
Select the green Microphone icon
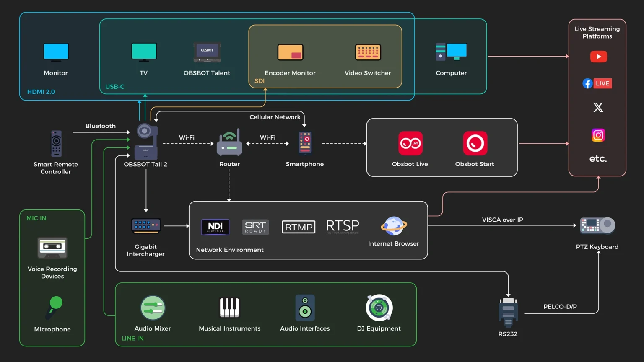(54, 308)
